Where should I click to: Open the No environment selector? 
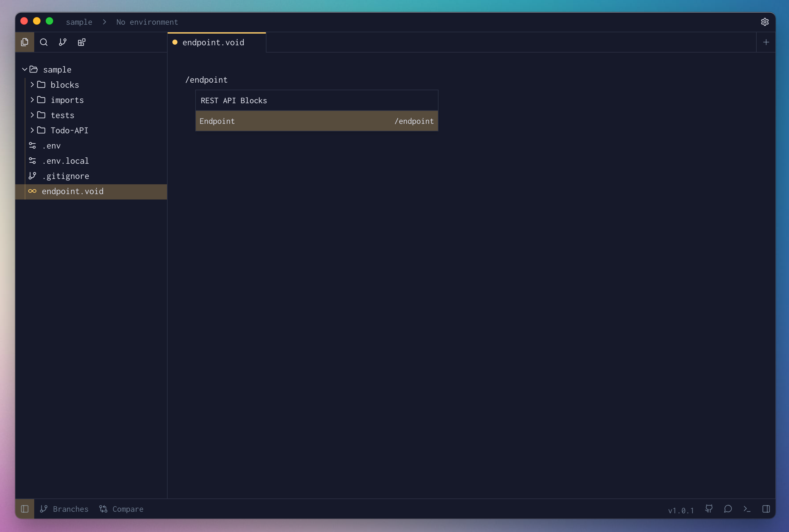[x=147, y=22]
